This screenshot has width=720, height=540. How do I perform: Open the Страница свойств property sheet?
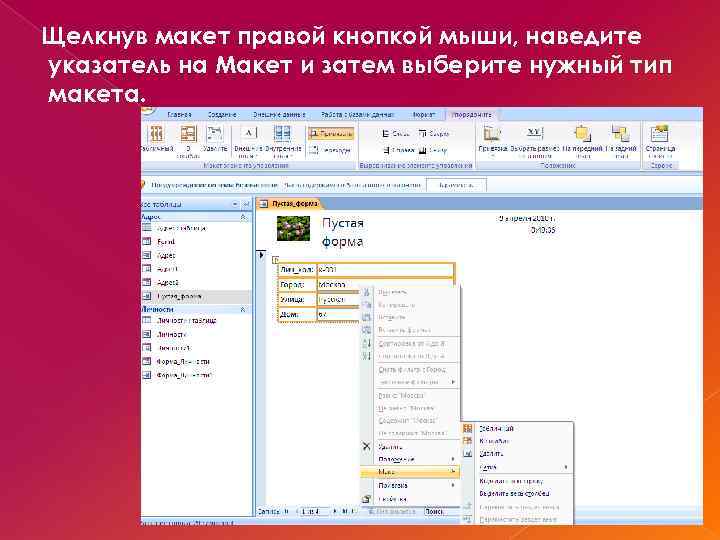pos(660,140)
